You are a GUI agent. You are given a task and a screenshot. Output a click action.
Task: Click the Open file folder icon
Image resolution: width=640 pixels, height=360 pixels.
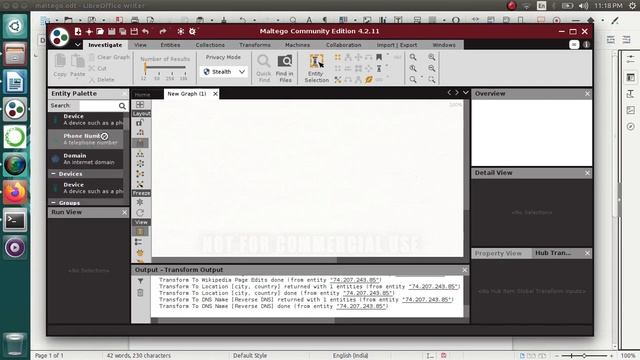click(x=100, y=31)
